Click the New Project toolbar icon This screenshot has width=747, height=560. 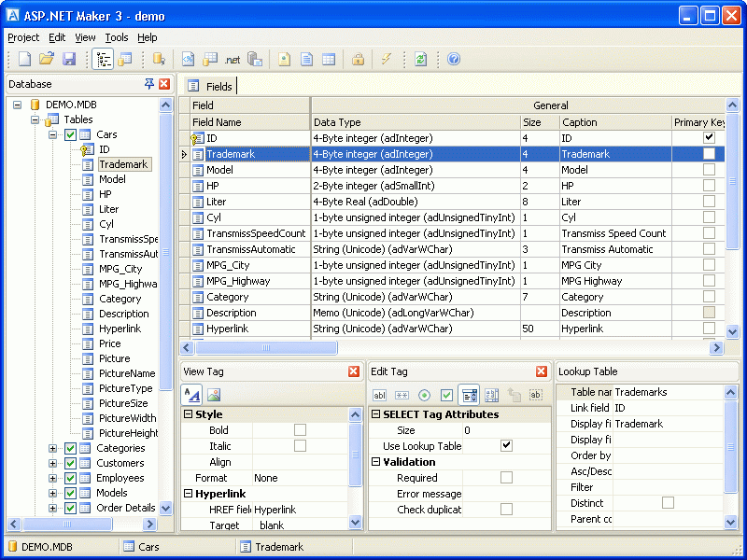[25, 59]
